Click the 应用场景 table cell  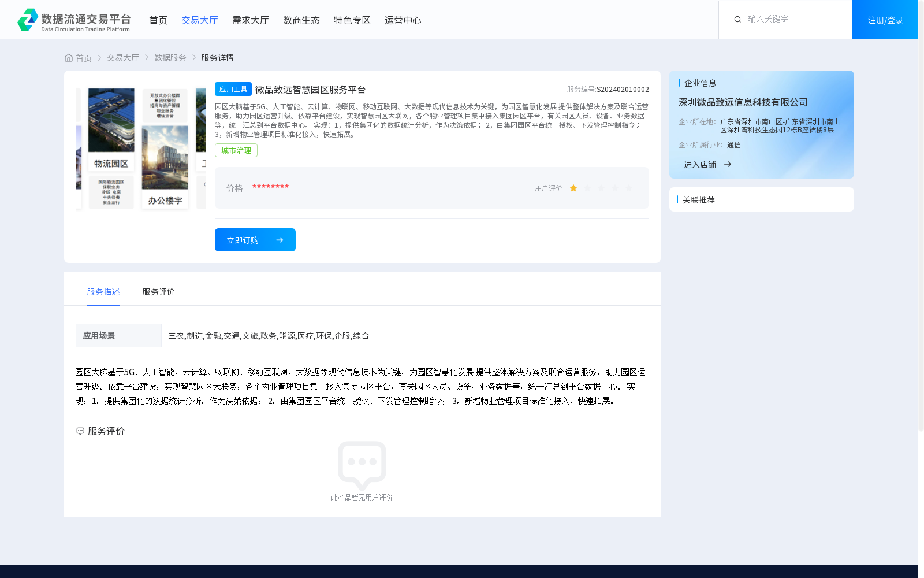pos(118,335)
